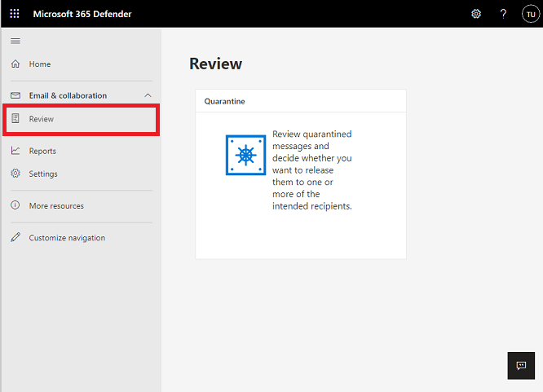Open the TU account avatar menu
The image size is (543, 392).
pos(531,14)
